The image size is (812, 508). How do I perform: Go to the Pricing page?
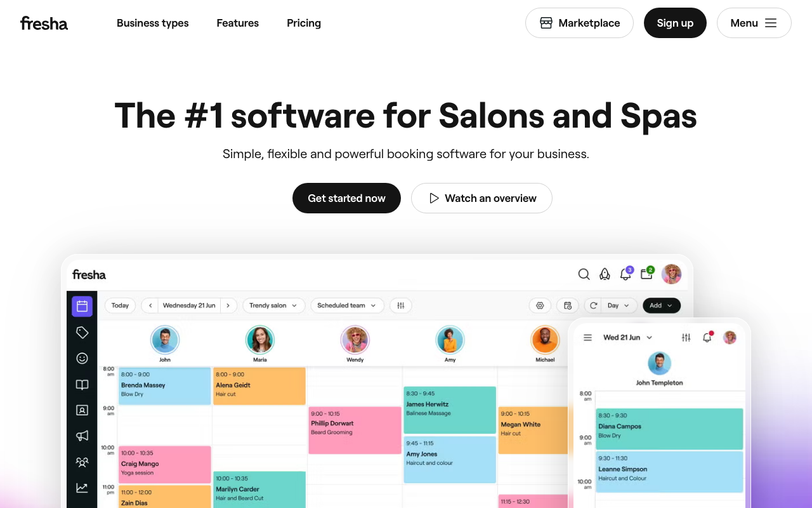pyautogui.click(x=304, y=23)
